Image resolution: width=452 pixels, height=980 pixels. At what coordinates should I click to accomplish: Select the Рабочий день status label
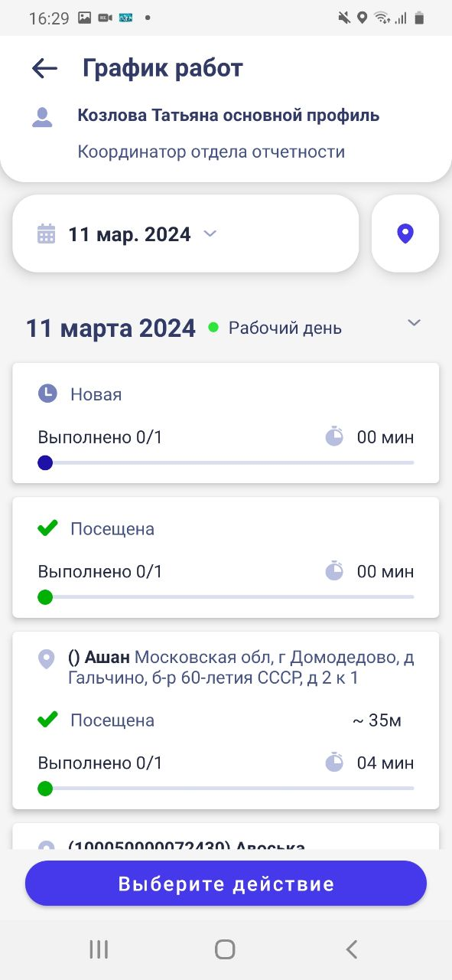[285, 328]
